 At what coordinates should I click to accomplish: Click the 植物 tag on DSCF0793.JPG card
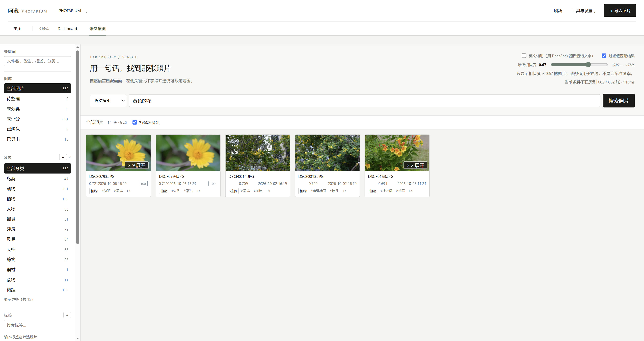click(94, 191)
